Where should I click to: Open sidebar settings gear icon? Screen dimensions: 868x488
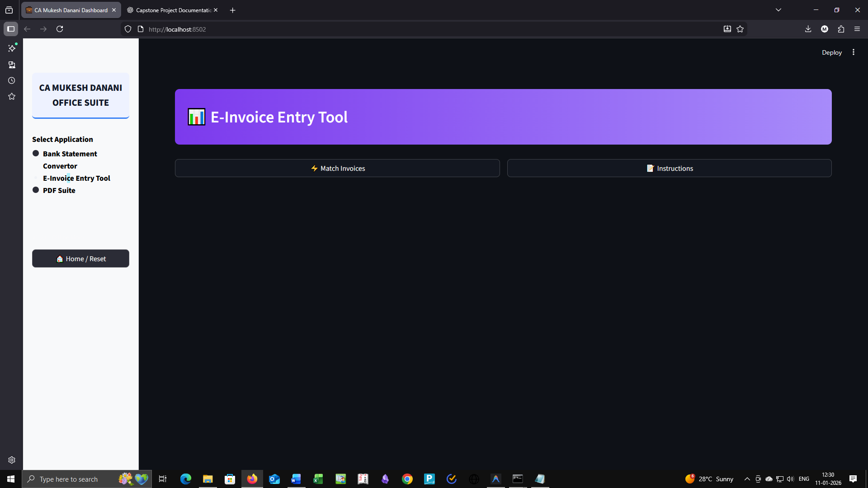tap(12, 460)
